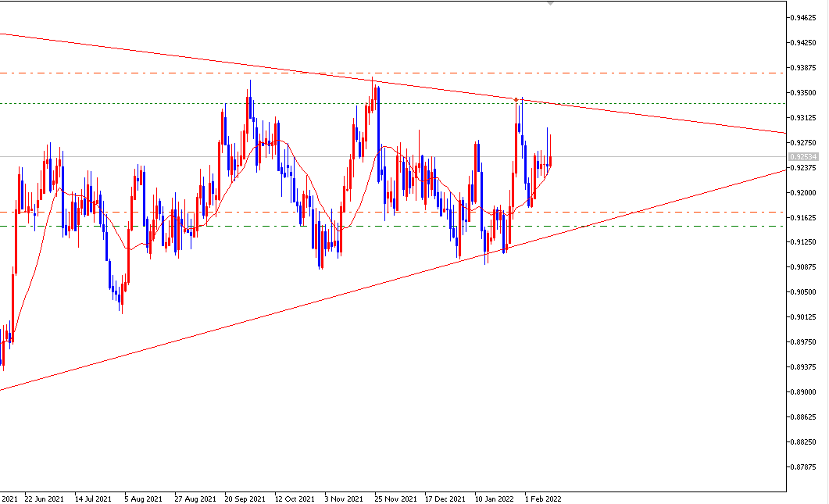Click the 1 Feb 2022 date label
This screenshot has height=504, width=829.
[x=543, y=499]
